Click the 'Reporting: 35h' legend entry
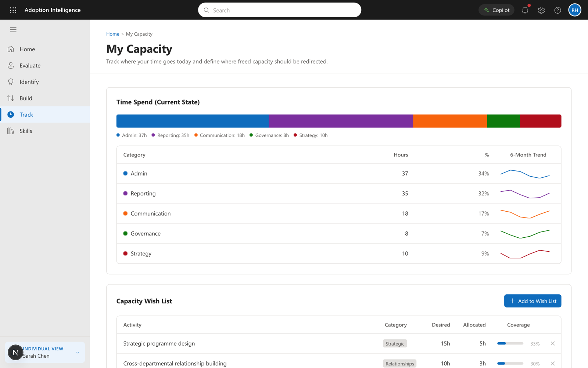This screenshot has height=368, width=588. (171, 135)
